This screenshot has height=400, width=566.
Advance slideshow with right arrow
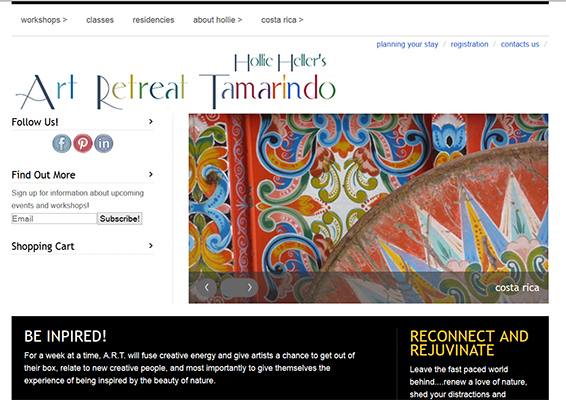click(249, 287)
